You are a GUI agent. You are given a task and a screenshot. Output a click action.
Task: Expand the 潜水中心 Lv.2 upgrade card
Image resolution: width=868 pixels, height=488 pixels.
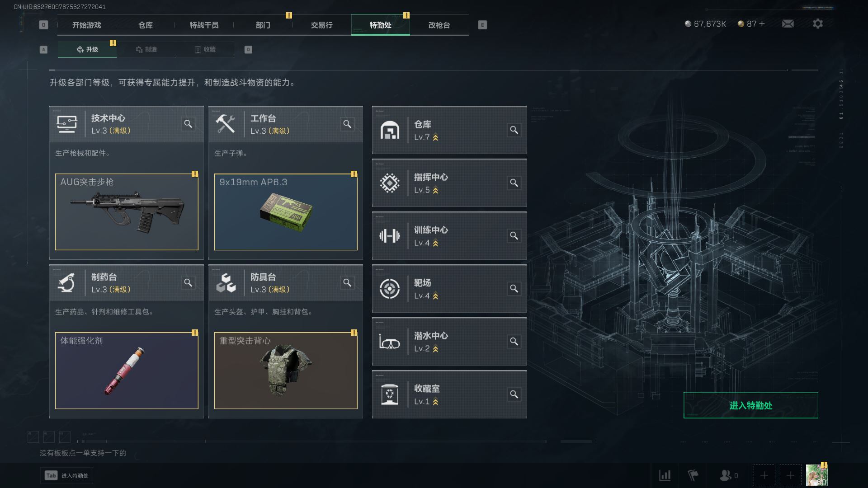pyautogui.click(x=449, y=342)
